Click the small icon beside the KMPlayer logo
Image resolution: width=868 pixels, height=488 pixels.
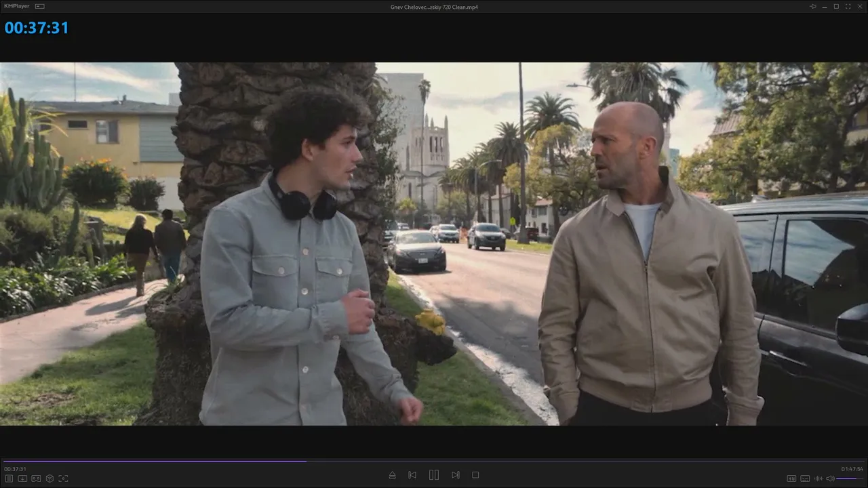[40, 6]
